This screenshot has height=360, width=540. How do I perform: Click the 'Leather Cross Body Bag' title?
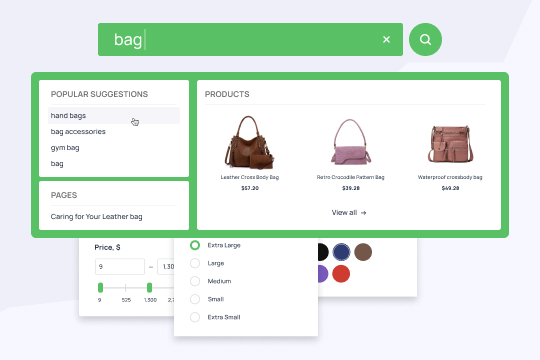click(x=250, y=177)
